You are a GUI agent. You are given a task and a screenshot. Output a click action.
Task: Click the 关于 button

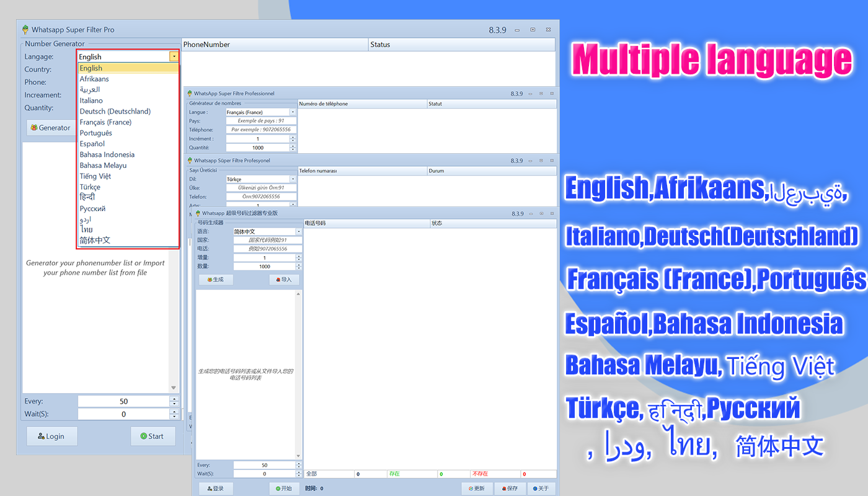click(x=541, y=489)
